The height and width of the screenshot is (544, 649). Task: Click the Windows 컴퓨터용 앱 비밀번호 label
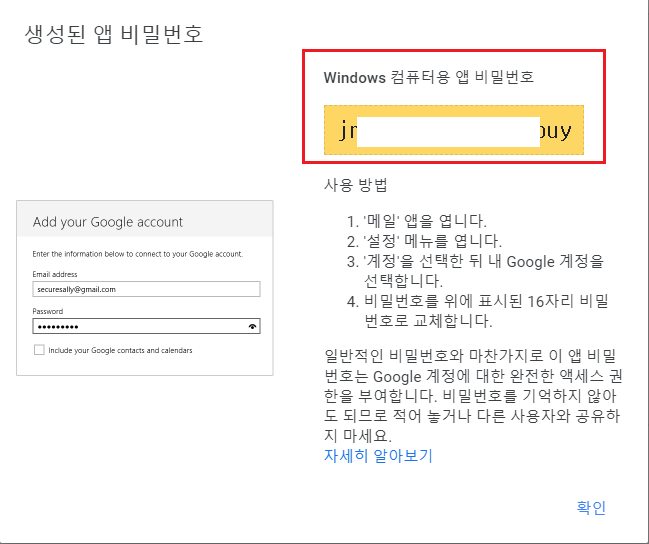(x=429, y=77)
